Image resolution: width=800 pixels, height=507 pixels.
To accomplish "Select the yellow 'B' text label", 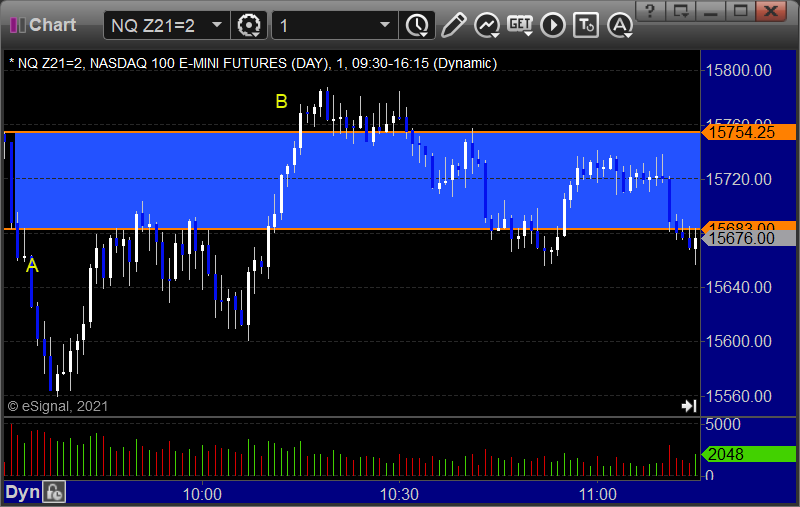I will [x=281, y=102].
